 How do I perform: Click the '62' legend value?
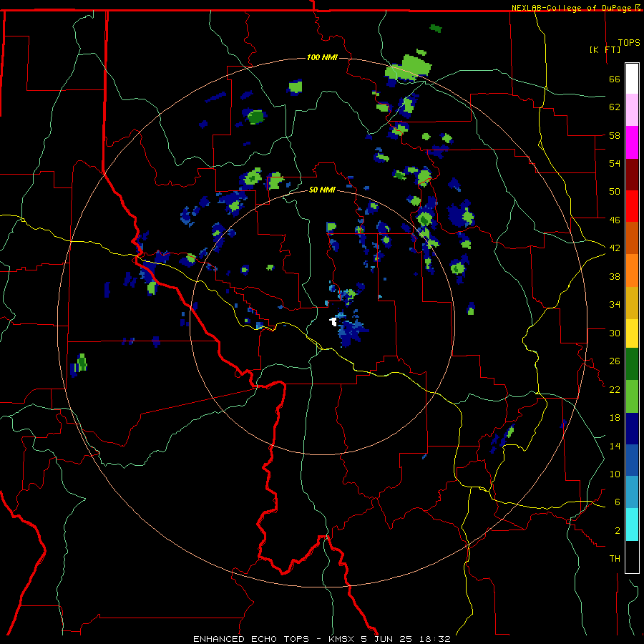(x=615, y=107)
